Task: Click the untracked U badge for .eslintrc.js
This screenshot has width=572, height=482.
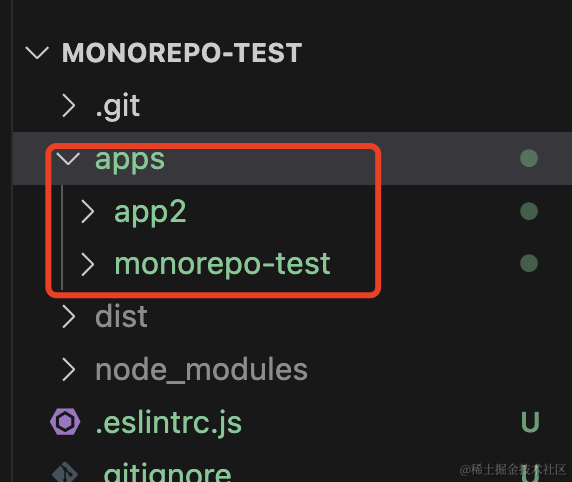Action: pos(530,422)
